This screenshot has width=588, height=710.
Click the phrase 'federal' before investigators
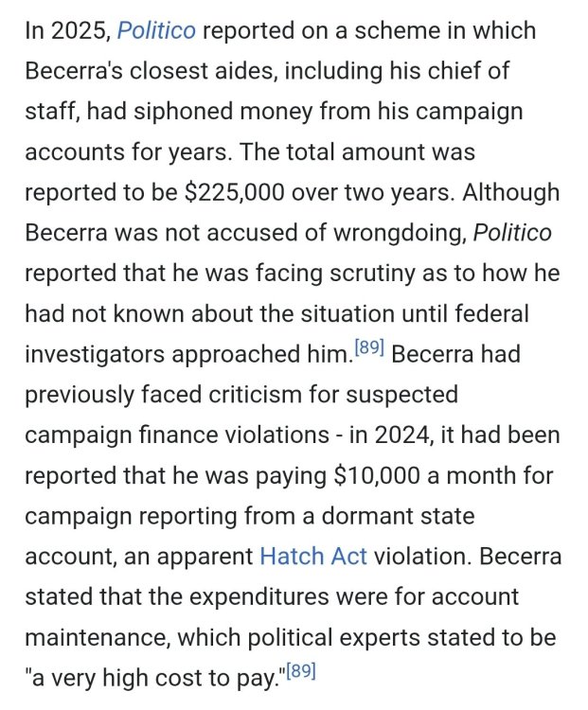click(x=491, y=313)
